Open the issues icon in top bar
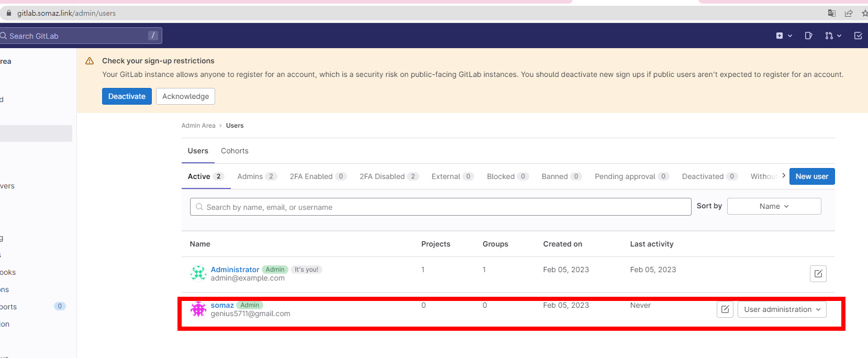This screenshot has height=358, width=868. [x=808, y=36]
